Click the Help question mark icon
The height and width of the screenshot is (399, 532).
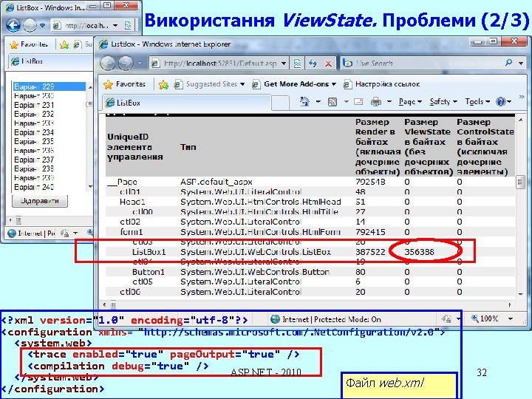(x=500, y=101)
